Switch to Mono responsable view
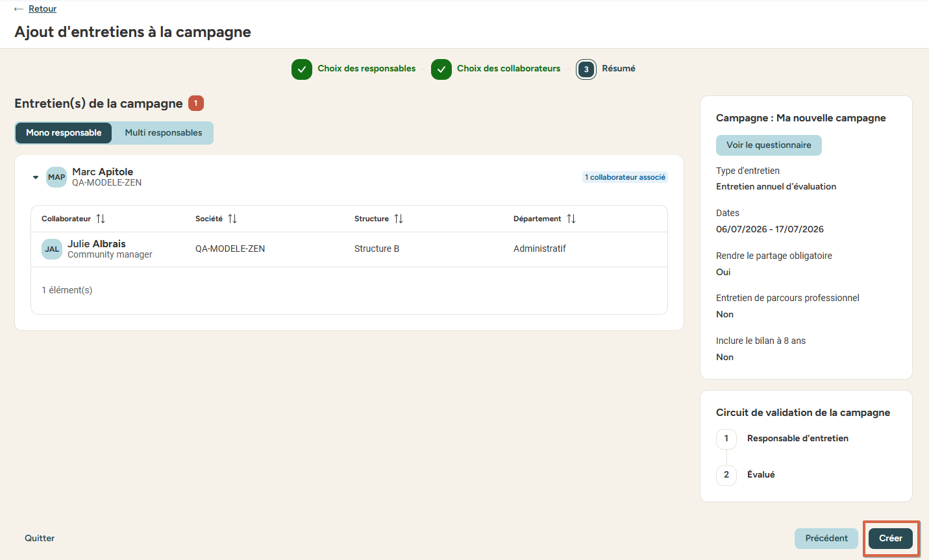The image size is (929, 560). [64, 133]
